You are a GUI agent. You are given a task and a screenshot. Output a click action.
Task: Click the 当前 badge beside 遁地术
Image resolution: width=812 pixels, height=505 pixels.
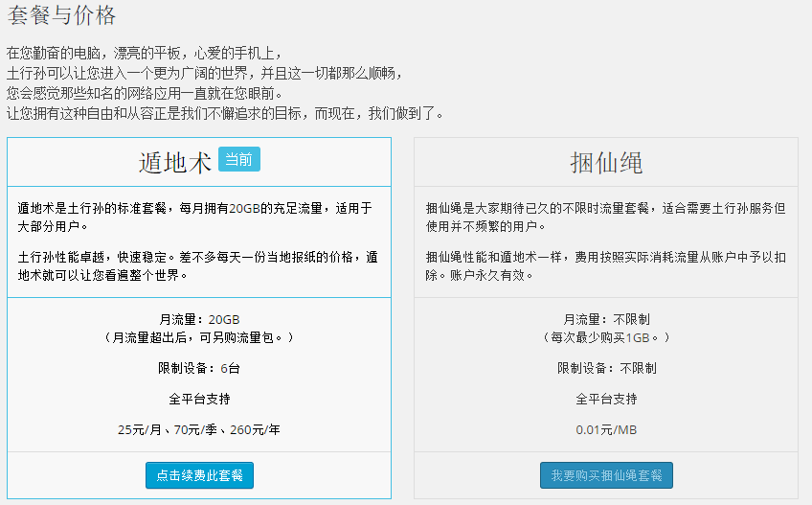(x=239, y=159)
